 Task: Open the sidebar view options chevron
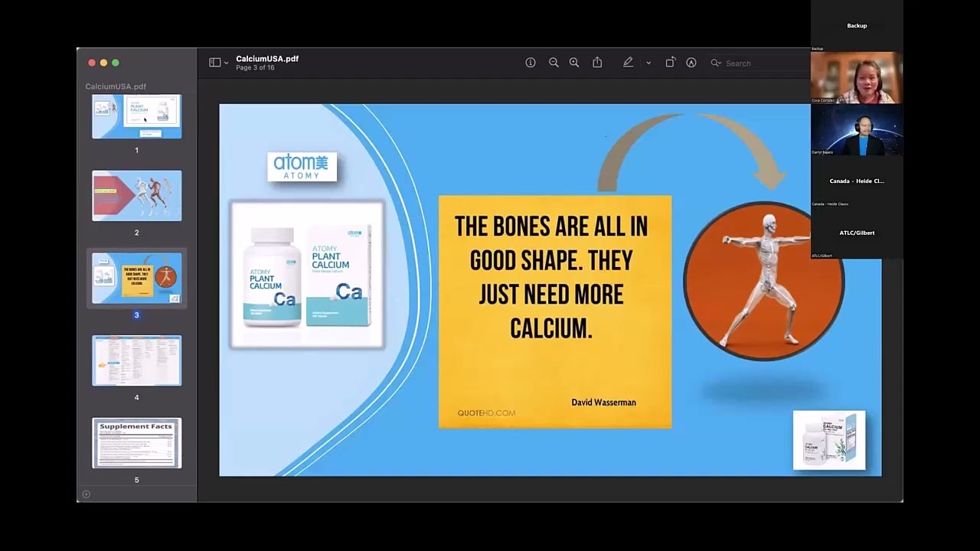tap(226, 63)
